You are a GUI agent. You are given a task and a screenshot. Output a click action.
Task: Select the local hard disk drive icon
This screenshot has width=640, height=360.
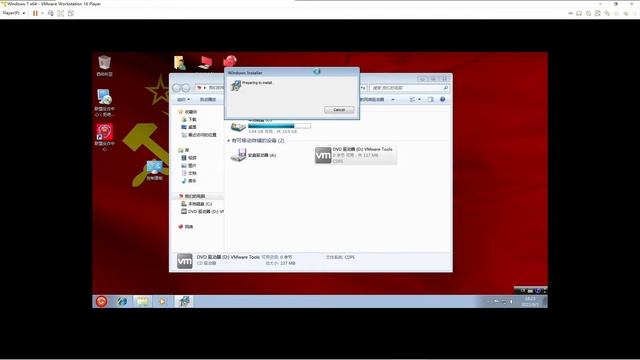[x=238, y=127]
